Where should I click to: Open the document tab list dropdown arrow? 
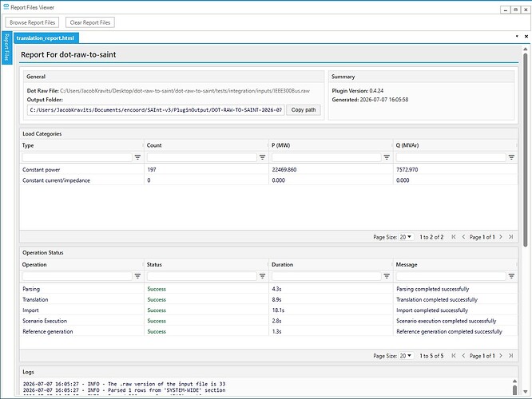[517, 36]
